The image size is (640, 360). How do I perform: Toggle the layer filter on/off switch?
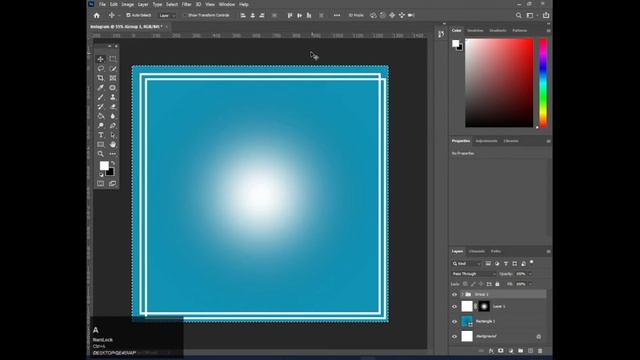click(x=531, y=262)
